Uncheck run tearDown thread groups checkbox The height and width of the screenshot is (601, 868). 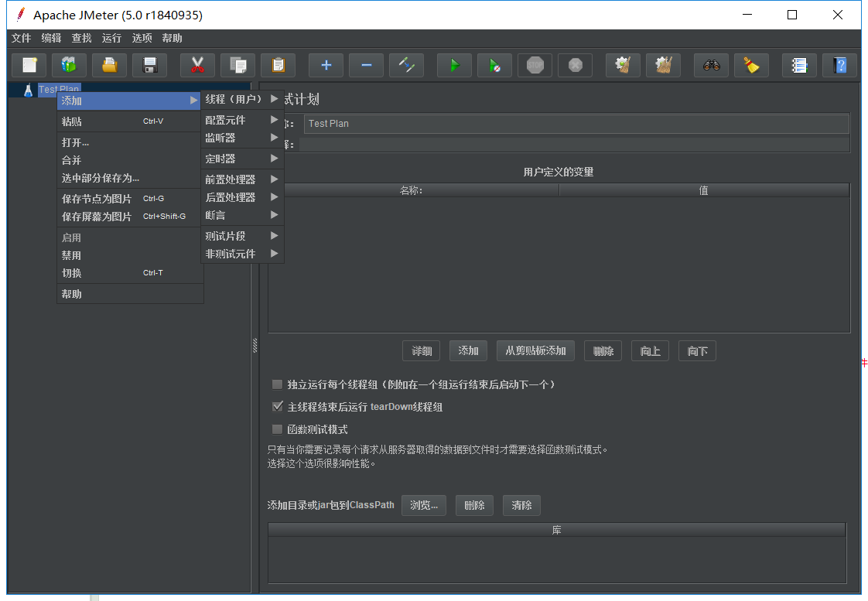pyautogui.click(x=277, y=407)
